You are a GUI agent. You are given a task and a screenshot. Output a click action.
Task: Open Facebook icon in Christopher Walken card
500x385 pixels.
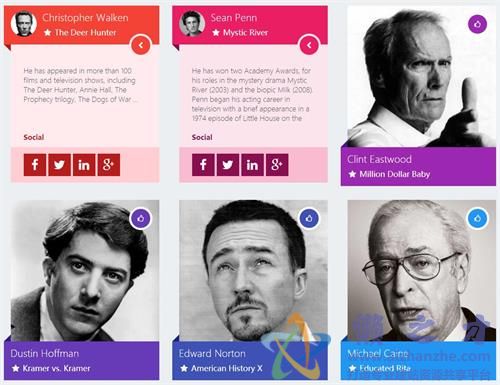pyautogui.click(x=35, y=165)
